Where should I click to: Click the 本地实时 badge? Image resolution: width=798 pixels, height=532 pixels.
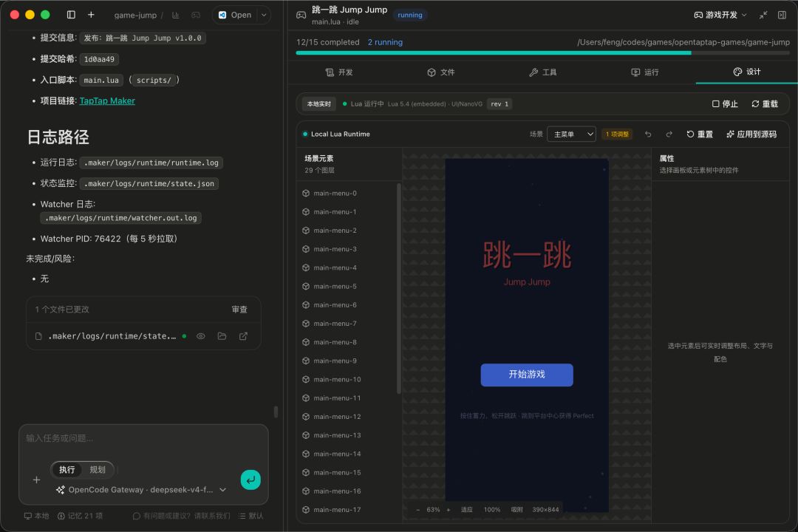[x=319, y=104]
